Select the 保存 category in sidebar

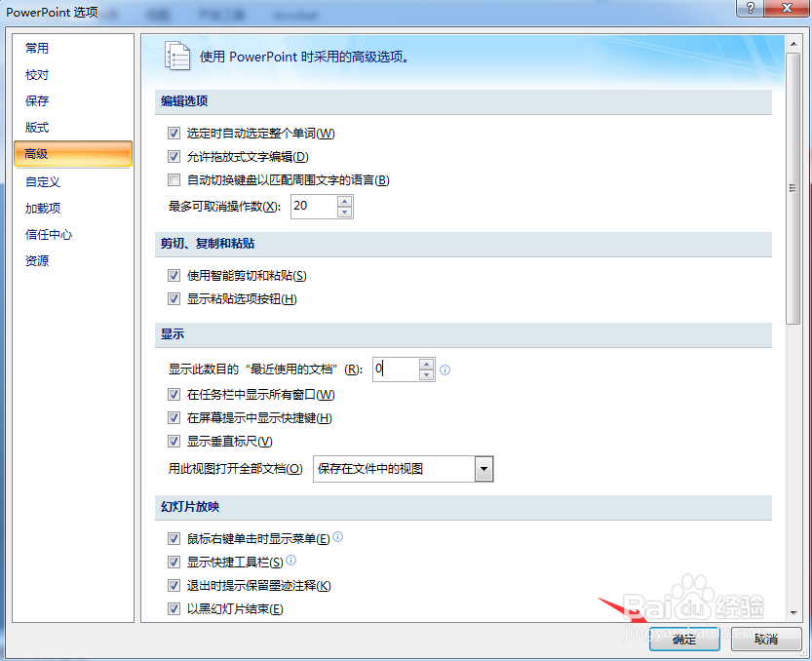[x=73, y=101]
